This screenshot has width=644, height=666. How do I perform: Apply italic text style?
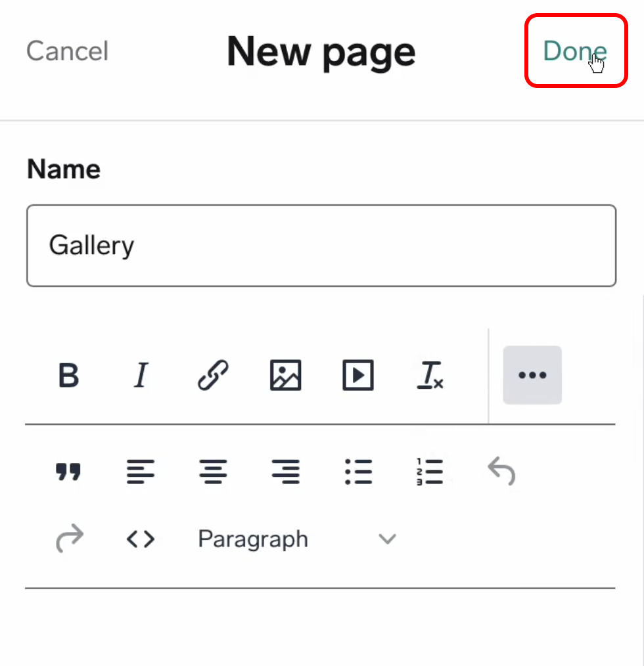(140, 376)
